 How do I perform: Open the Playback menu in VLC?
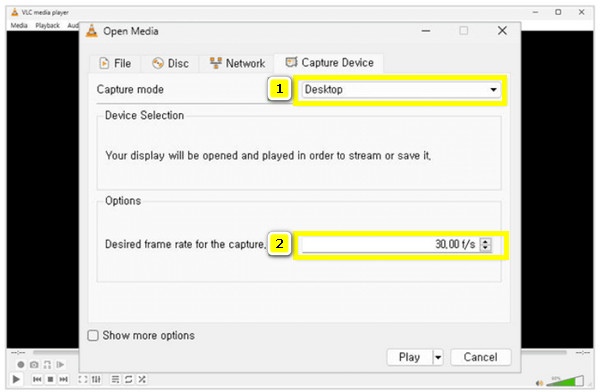(47, 25)
